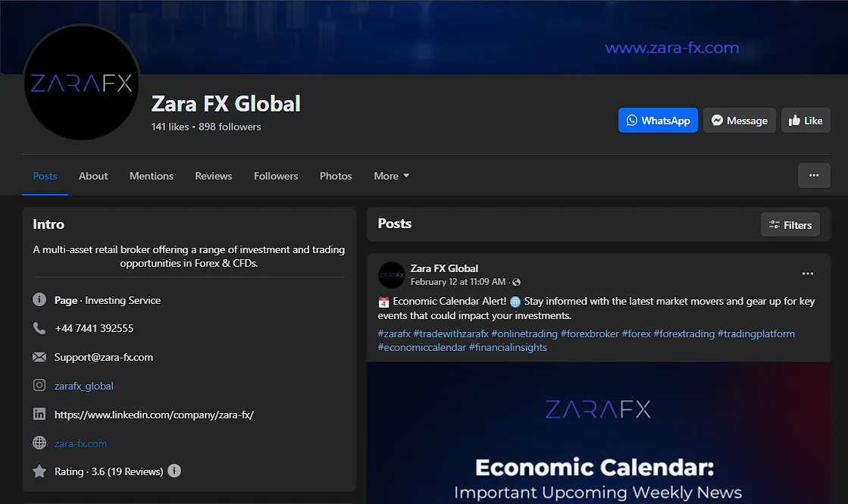Click the phone number +44 7441 392555
The image size is (848, 504).
[94, 328]
